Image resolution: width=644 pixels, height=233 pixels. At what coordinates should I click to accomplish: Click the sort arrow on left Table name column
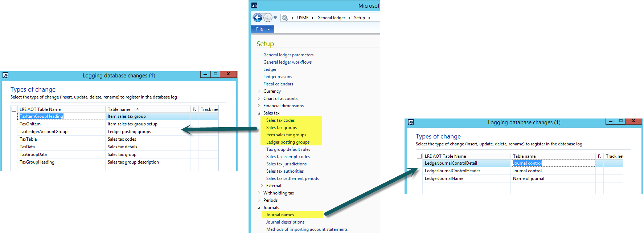pyautogui.click(x=138, y=109)
